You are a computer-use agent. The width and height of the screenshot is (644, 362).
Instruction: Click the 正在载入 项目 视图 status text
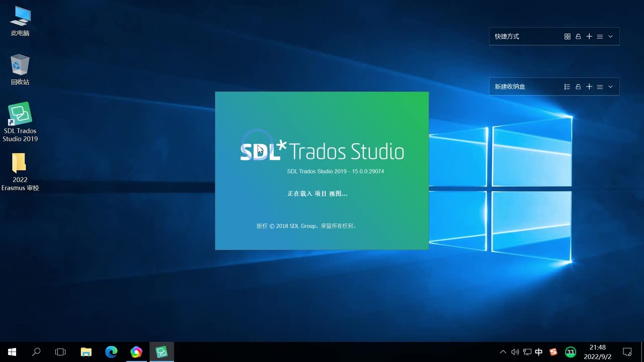[x=317, y=194]
